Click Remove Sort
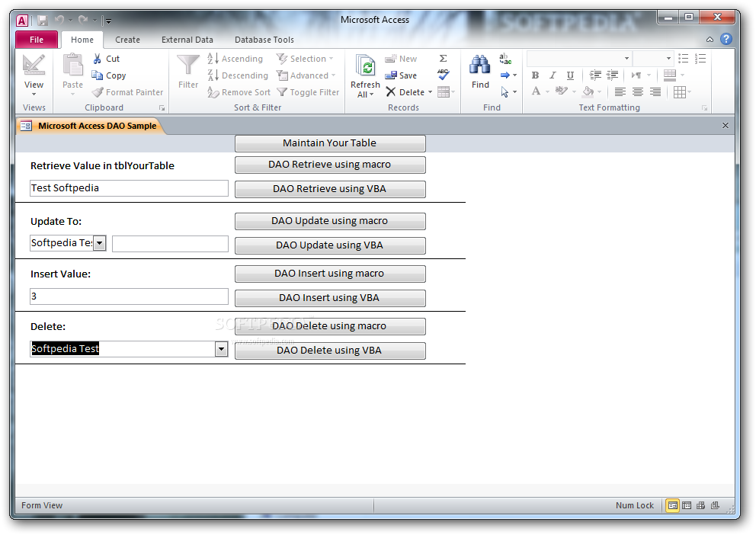Viewport: 756px width, 535px height. [239, 92]
